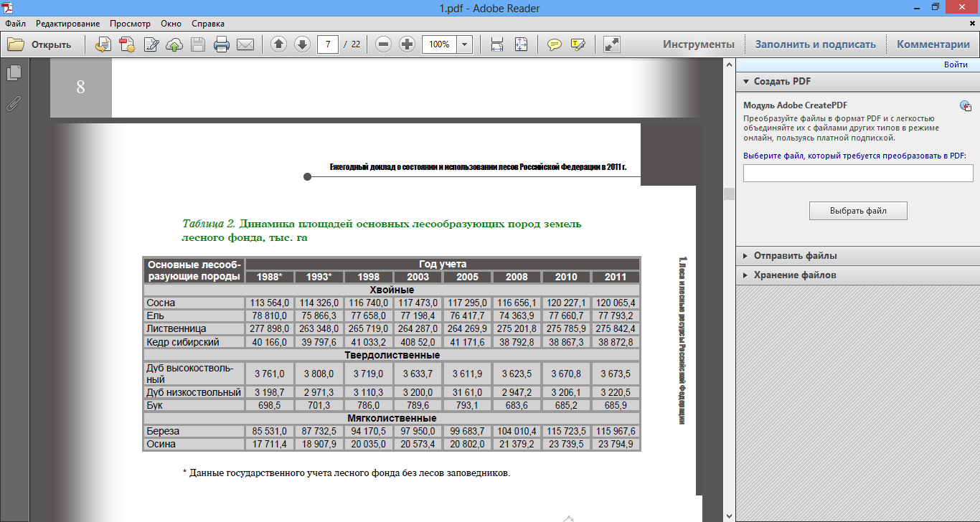Zoom out with the minus button

click(384, 44)
